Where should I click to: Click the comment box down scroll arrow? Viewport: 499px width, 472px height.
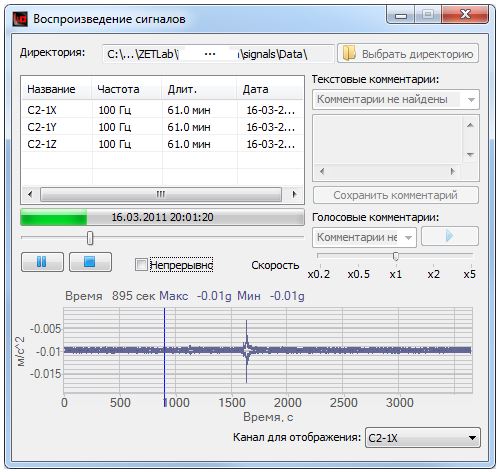click(470, 155)
